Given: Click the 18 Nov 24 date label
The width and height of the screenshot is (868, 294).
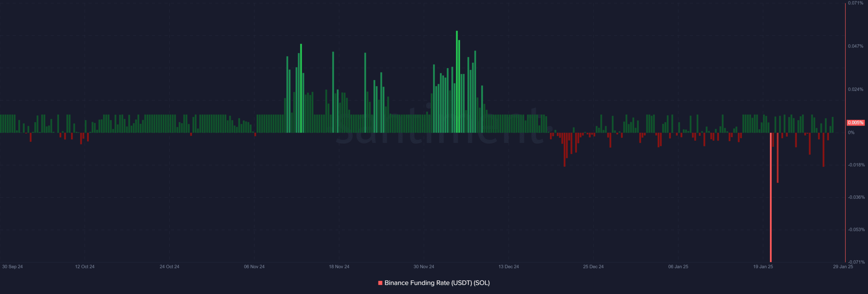Looking at the screenshot, I should click(339, 267).
